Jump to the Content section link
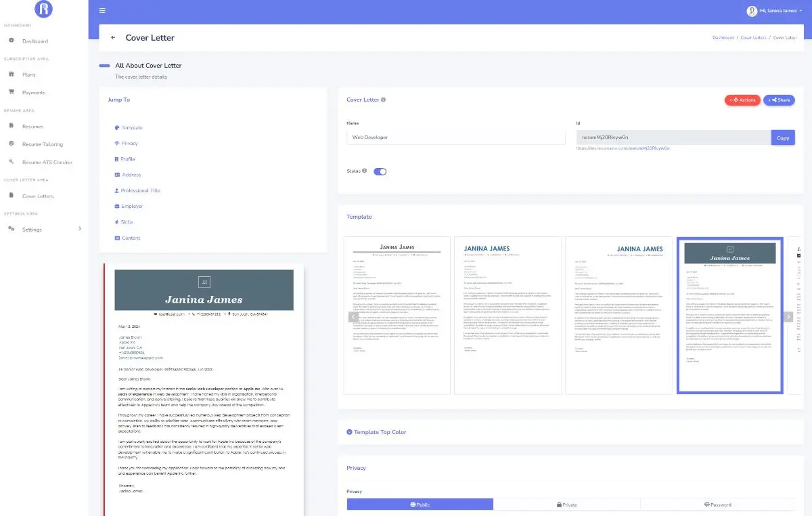Image resolution: width=812 pixels, height=516 pixels. (131, 238)
